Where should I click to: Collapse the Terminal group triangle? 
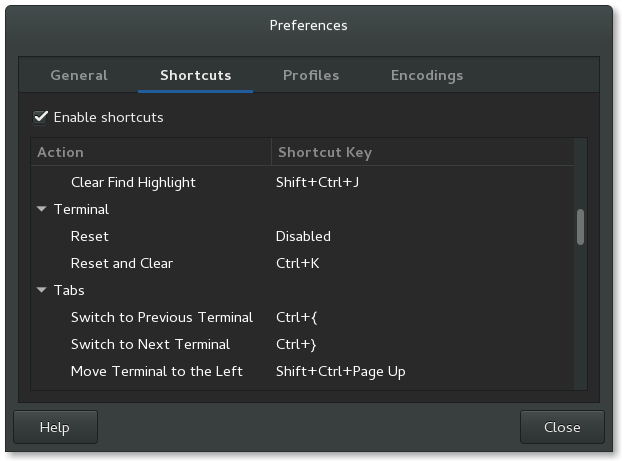tap(42, 210)
